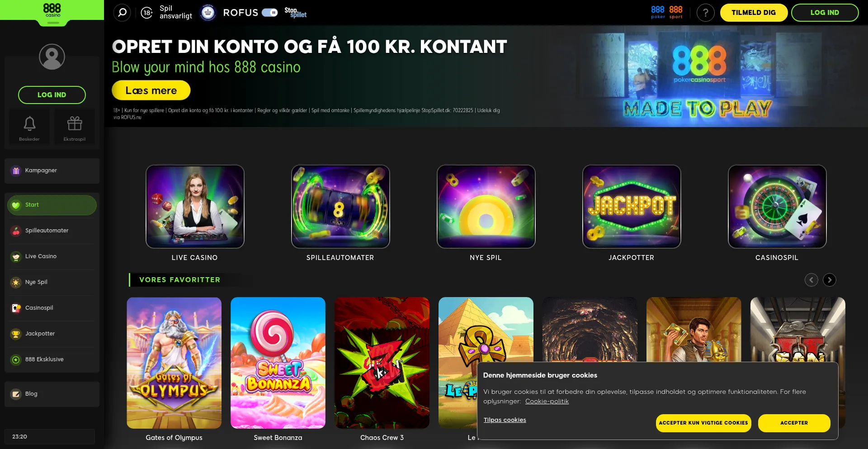The image size is (868, 449).
Task: Toggle the ROFUS switch
Action: point(270,13)
